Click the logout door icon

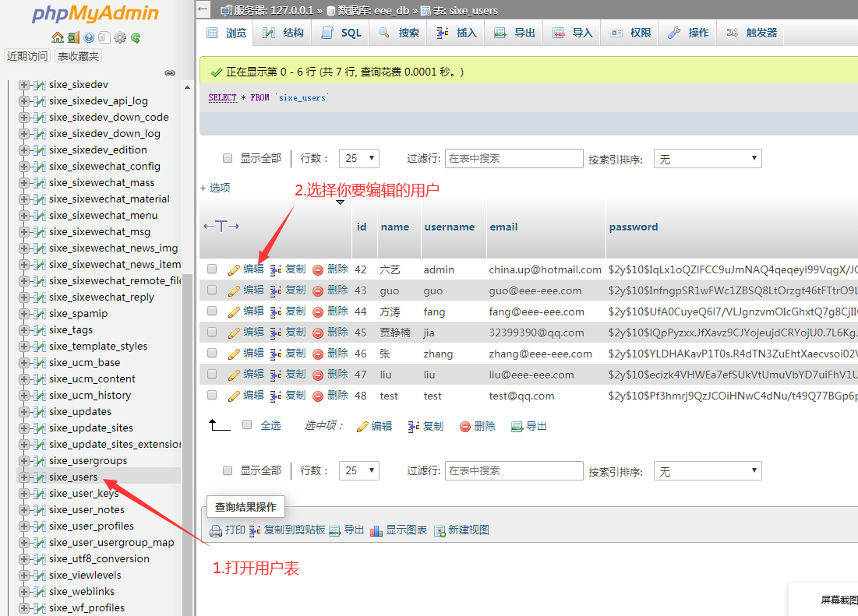72,37
